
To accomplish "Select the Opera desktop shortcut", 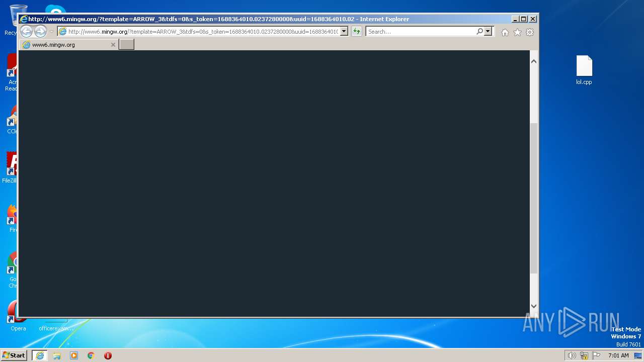I will point(18,316).
